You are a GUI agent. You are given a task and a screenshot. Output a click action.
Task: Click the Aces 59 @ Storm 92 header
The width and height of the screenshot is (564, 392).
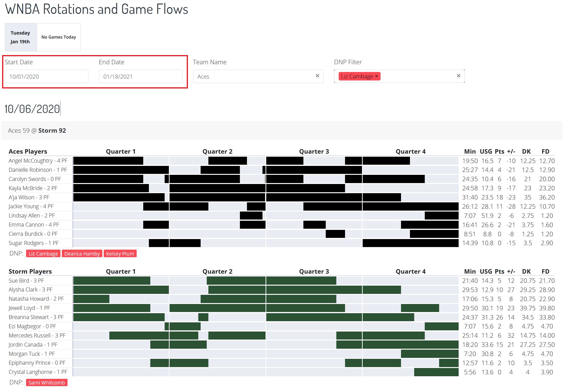click(x=37, y=130)
